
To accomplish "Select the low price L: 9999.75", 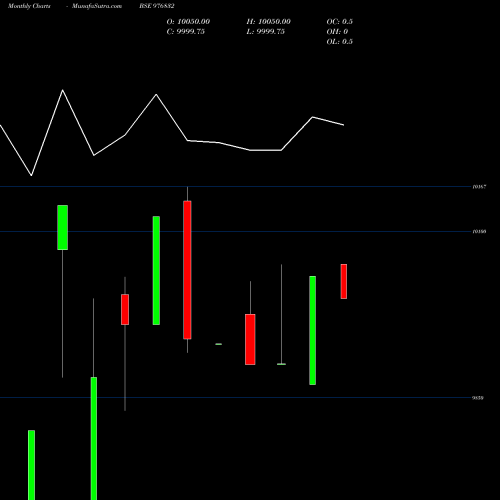I will 266,32.
